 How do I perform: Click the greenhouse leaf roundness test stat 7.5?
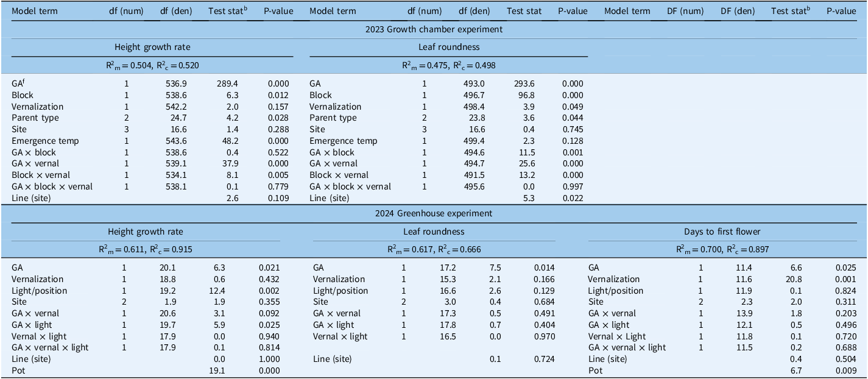496,267
